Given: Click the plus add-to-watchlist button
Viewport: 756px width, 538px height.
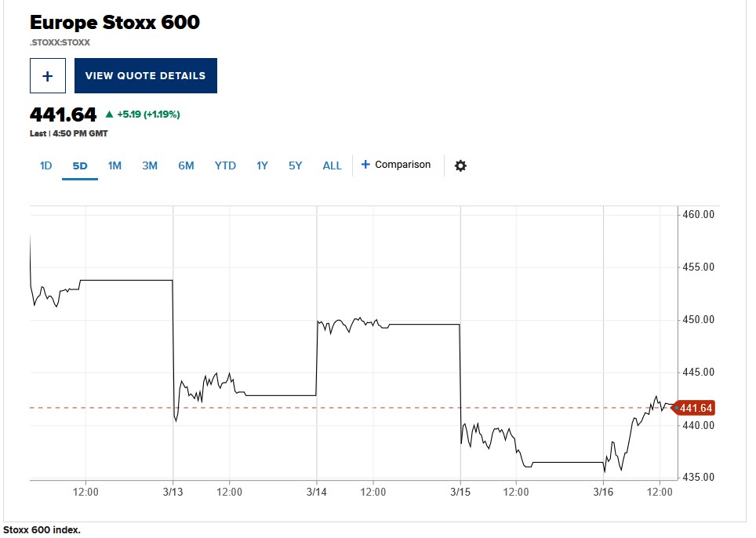Looking at the screenshot, I should click(x=48, y=76).
